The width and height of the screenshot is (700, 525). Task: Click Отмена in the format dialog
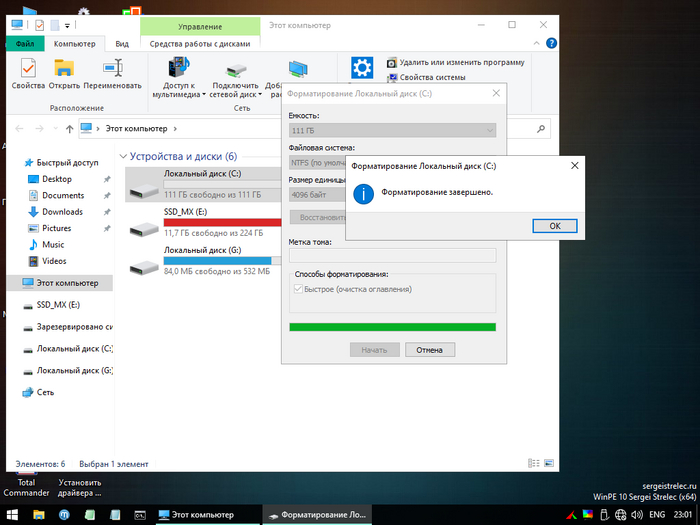(429, 350)
